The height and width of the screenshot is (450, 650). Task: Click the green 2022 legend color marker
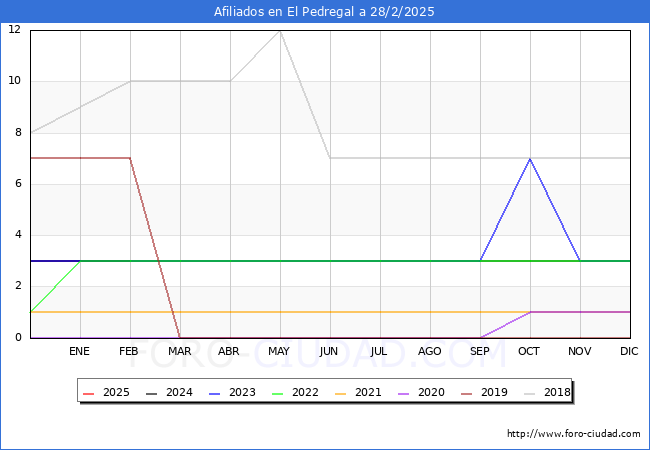(x=277, y=393)
